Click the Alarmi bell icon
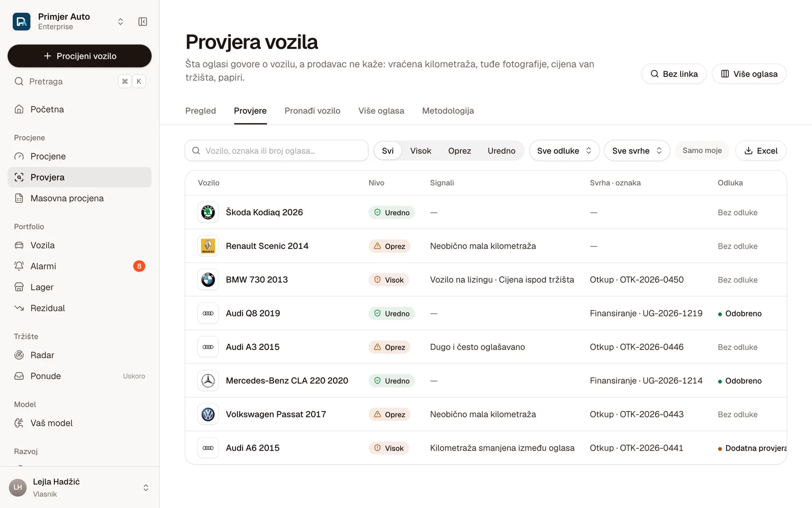 (19, 266)
